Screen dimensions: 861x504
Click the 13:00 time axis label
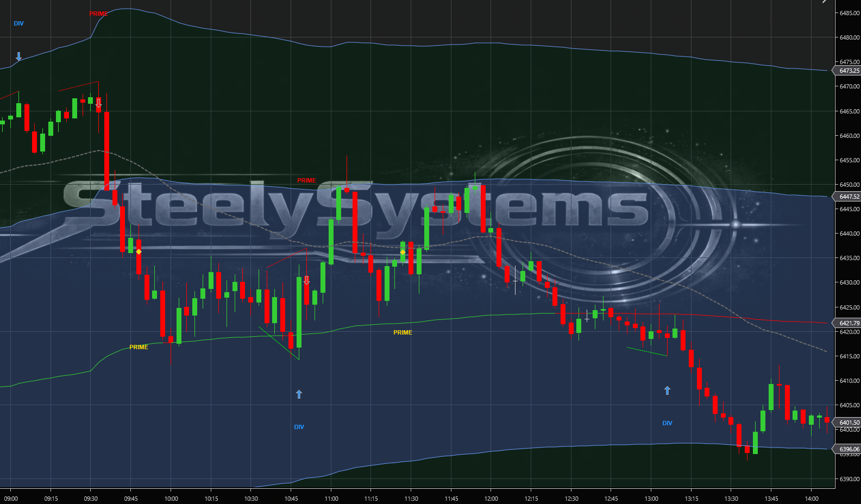pyautogui.click(x=651, y=499)
